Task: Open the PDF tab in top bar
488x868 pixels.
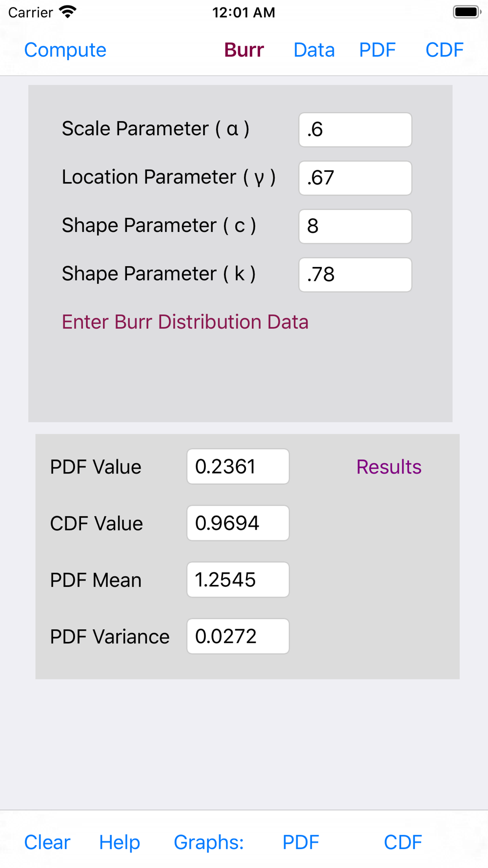Action: 377,50
